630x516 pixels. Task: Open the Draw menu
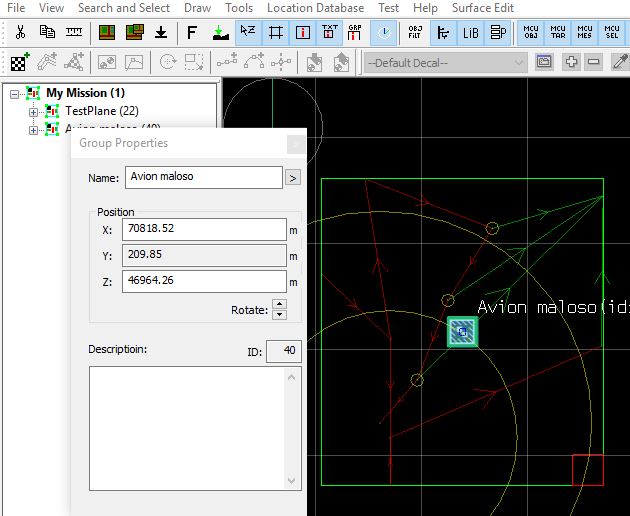(197, 8)
